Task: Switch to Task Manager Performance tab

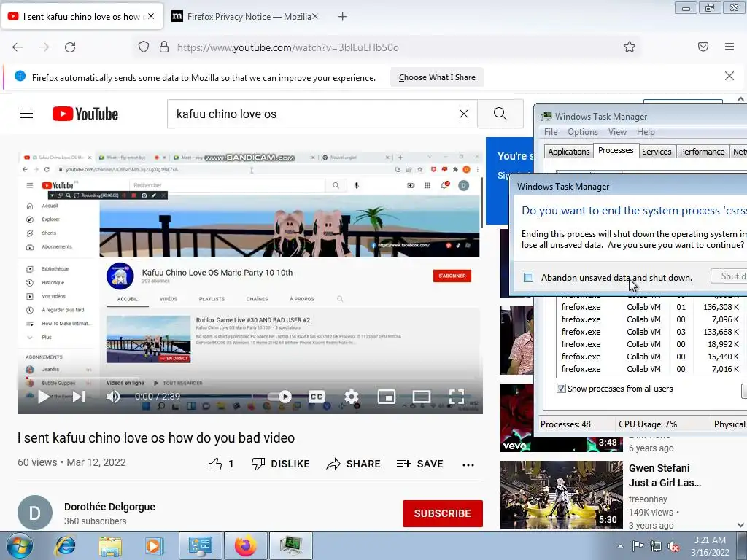Action: (x=702, y=152)
